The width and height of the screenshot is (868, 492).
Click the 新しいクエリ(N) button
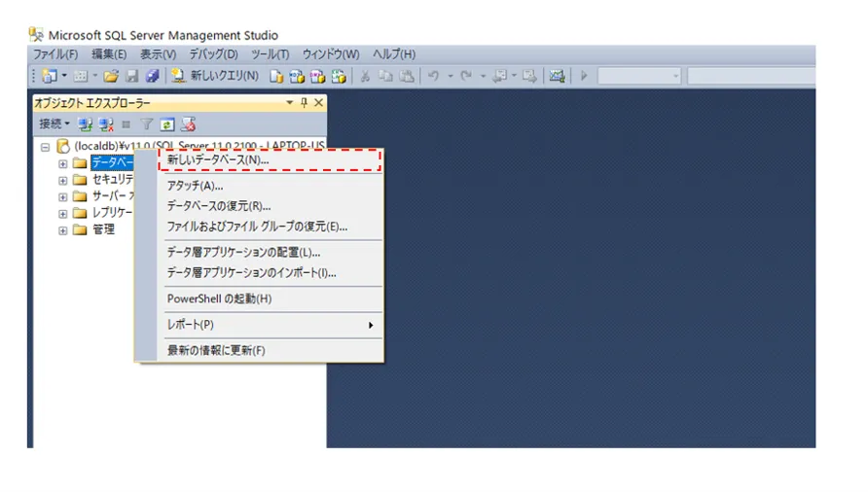click(215, 76)
